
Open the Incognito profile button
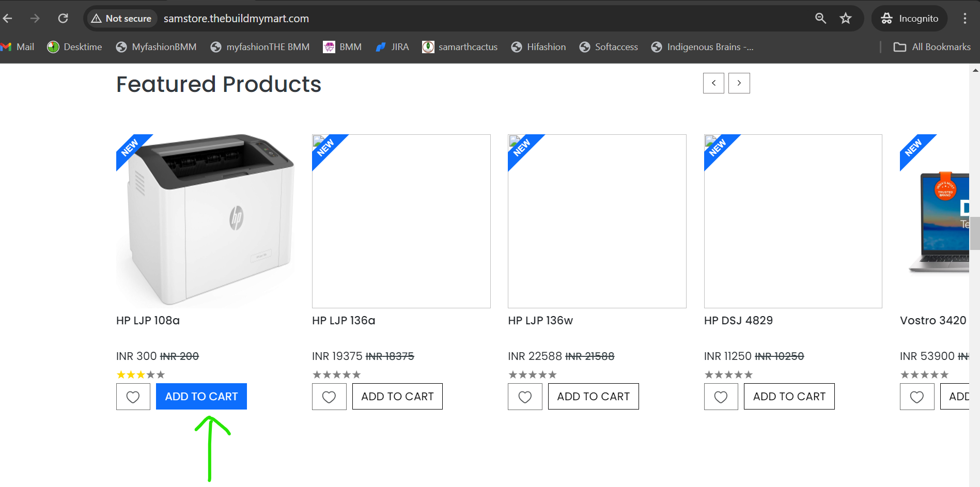(909, 19)
